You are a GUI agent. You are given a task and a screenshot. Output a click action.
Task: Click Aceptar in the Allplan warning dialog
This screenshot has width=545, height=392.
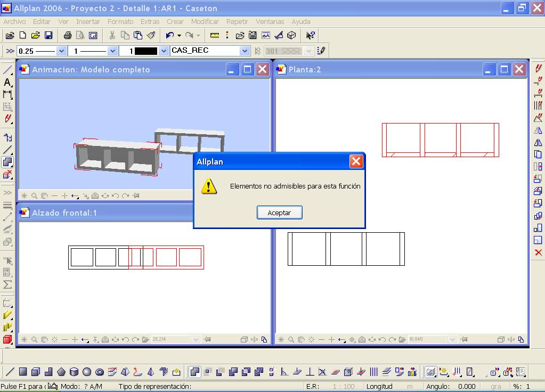(x=280, y=213)
